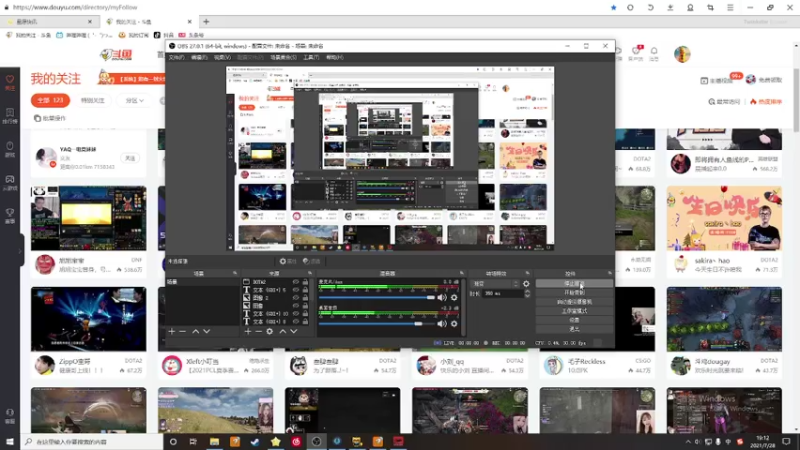Toggle visibility eye for DOTA2 source
Screen dimensions: 800x450
(295, 282)
